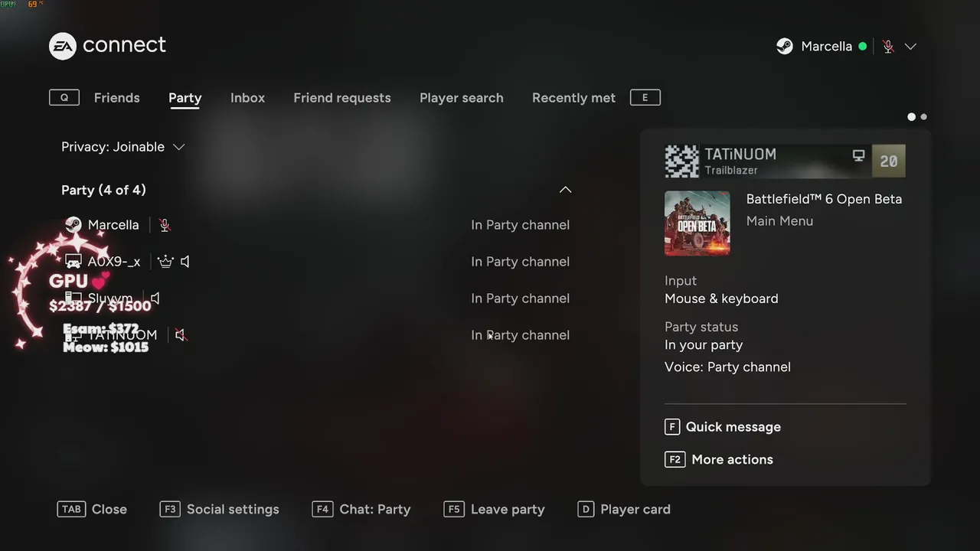Switch to the Friends tab
Image resolution: width=980 pixels, height=551 pixels.
[x=116, y=98]
